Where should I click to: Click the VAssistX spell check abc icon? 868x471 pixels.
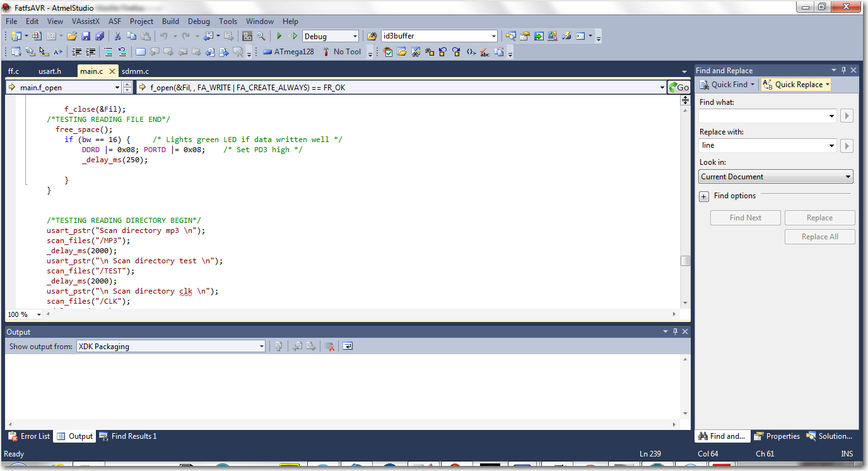[484, 52]
